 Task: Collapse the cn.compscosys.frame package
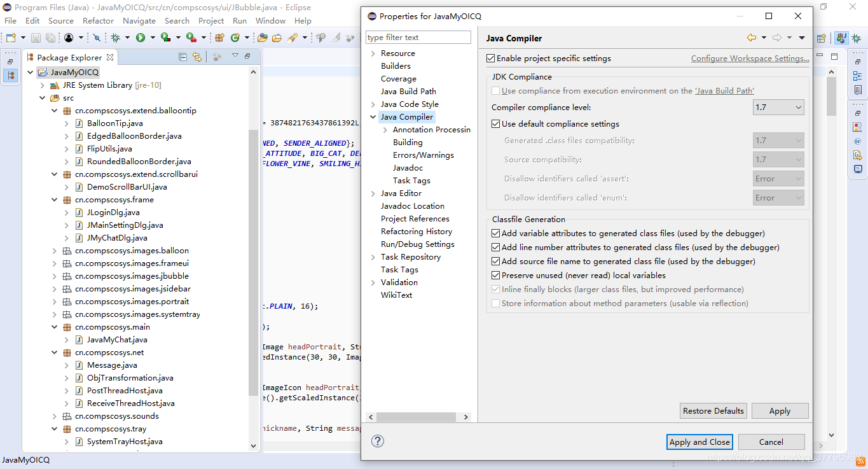coord(55,200)
